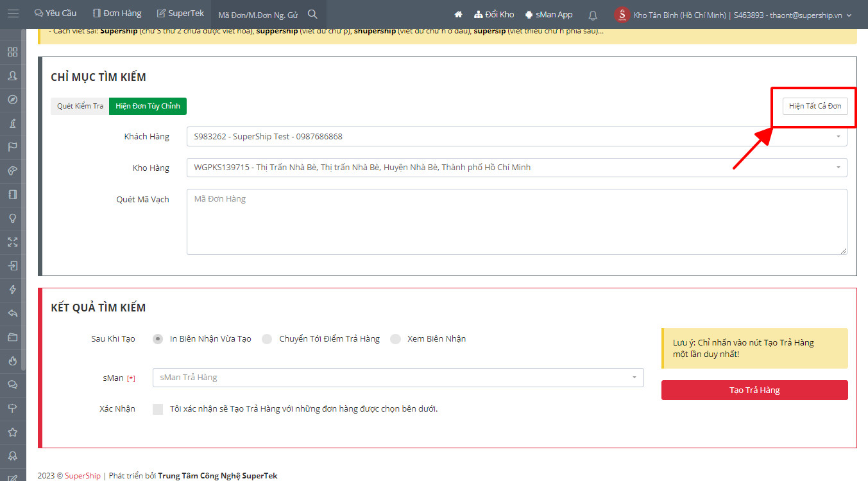Open the paint palette icon in the sidebar
The image size is (868, 481).
[12, 171]
